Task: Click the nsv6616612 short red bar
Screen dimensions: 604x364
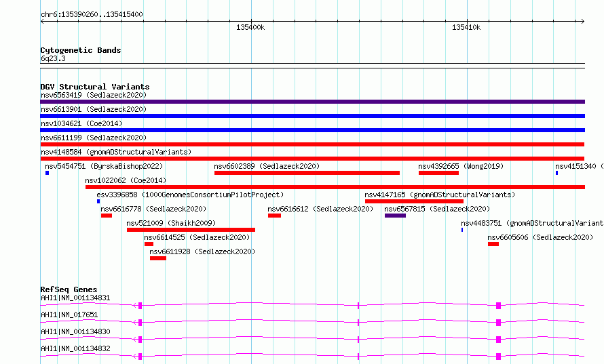Action: [x=275, y=216]
